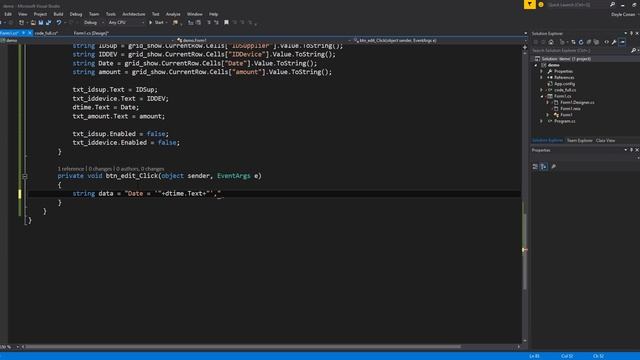Open the Architecture menu

click(x=134, y=14)
